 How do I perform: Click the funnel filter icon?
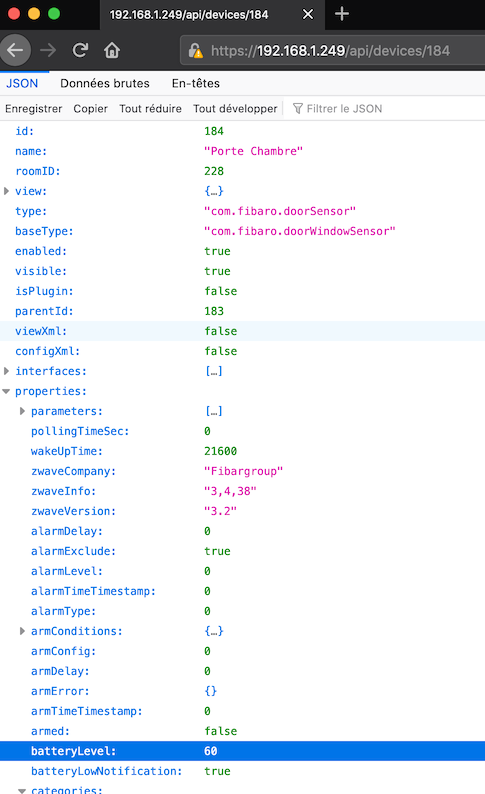click(298, 108)
